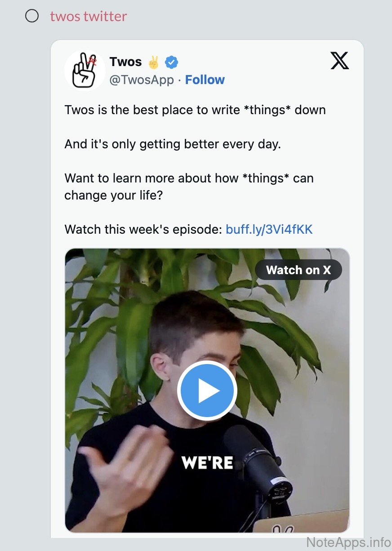Click the 'Watch this week's episode' text
392x551 pixels.
tap(143, 230)
